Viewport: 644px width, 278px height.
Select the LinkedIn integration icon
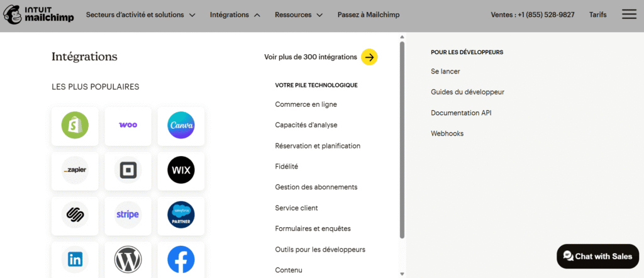click(75, 259)
